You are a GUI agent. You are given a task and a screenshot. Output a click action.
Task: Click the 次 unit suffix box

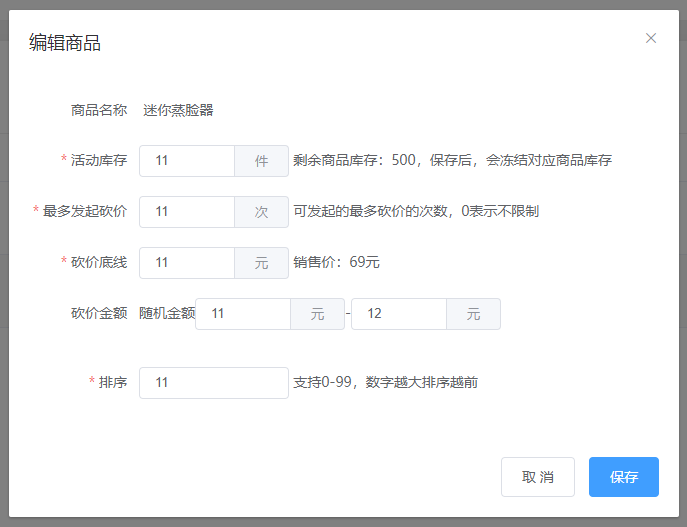tap(262, 212)
